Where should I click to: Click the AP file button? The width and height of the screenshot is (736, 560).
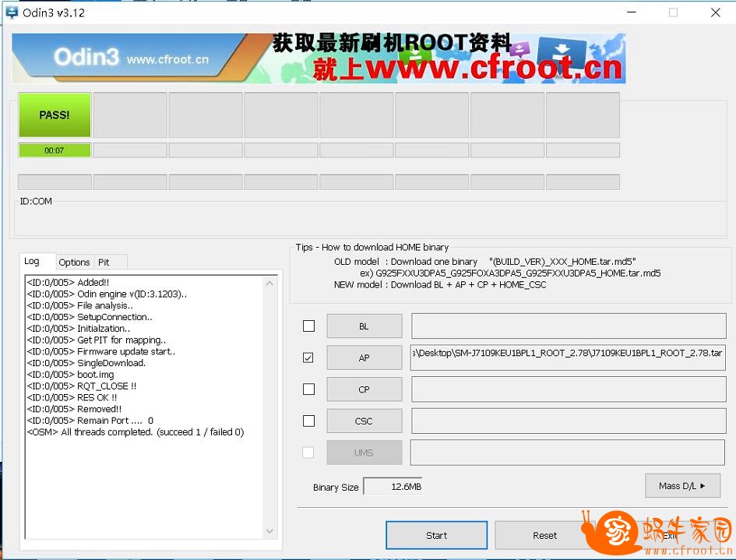pyautogui.click(x=364, y=357)
